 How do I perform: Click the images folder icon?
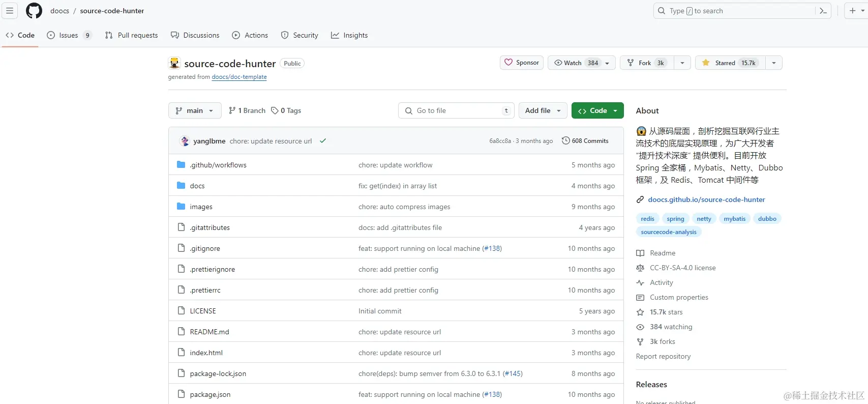point(181,207)
